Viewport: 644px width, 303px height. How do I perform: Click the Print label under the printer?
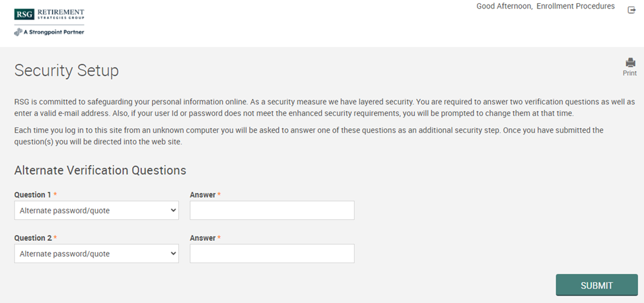coord(629,73)
